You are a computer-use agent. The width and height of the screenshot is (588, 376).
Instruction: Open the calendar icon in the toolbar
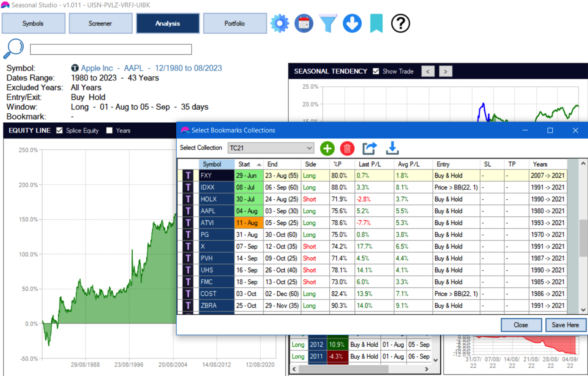pos(304,23)
